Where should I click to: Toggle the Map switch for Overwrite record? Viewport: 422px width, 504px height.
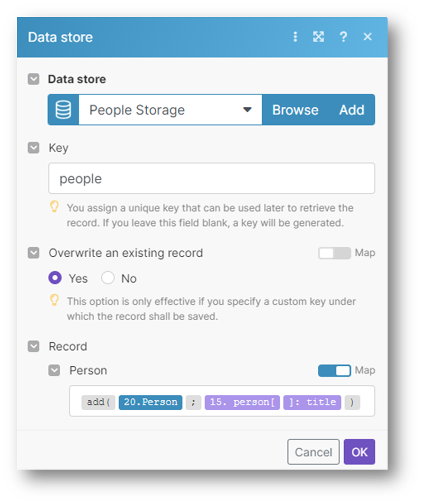[334, 253]
